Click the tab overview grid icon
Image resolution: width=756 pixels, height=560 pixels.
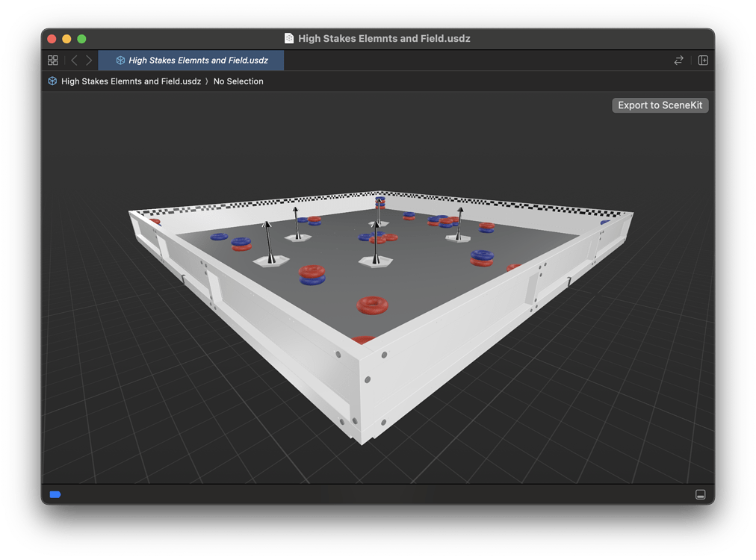click(52, 60)
